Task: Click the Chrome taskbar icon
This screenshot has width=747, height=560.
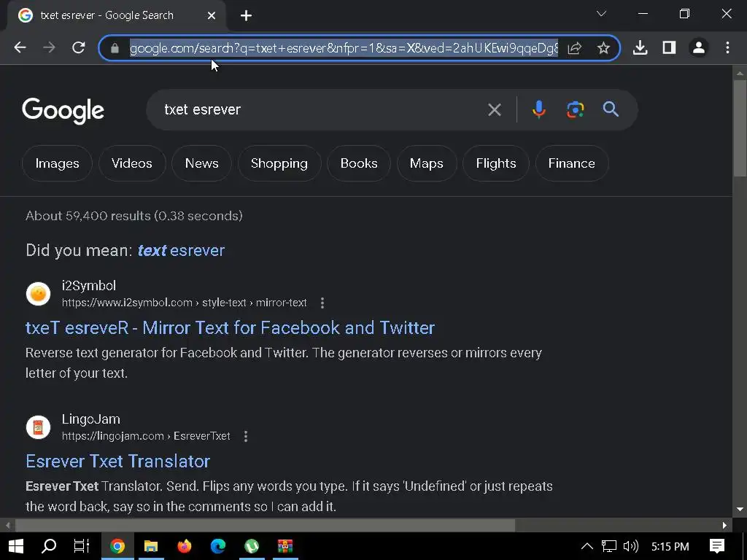Action: click(x=117, y=546)
